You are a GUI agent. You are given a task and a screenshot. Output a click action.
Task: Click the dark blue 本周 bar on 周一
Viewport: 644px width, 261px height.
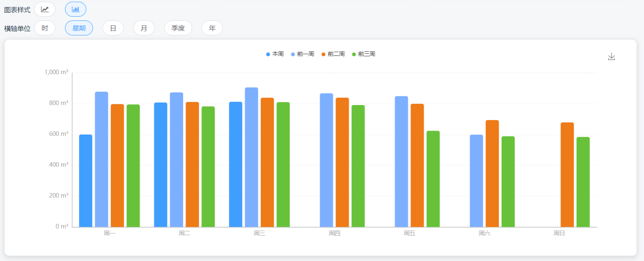(85, 179)
